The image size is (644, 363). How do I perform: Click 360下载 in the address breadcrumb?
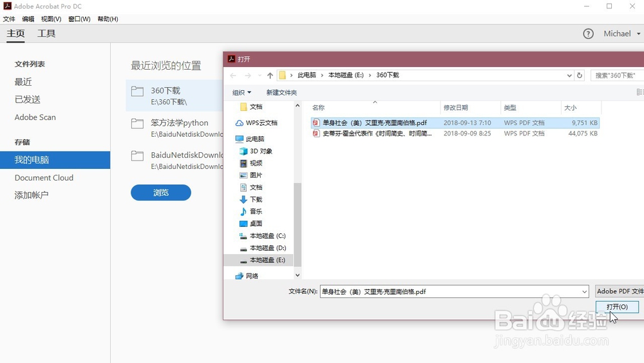[x=388, y=75]
